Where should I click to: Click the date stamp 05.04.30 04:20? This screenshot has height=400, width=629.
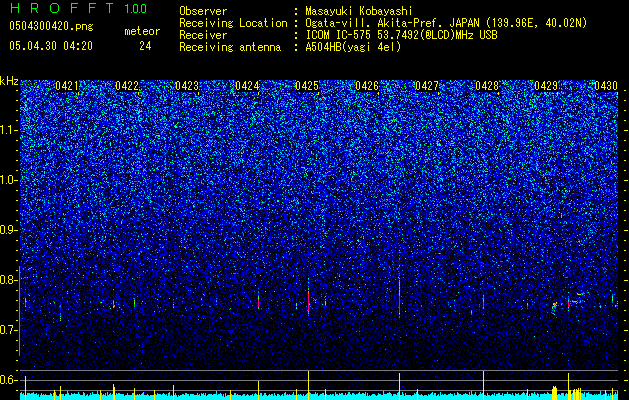[51, 46]
